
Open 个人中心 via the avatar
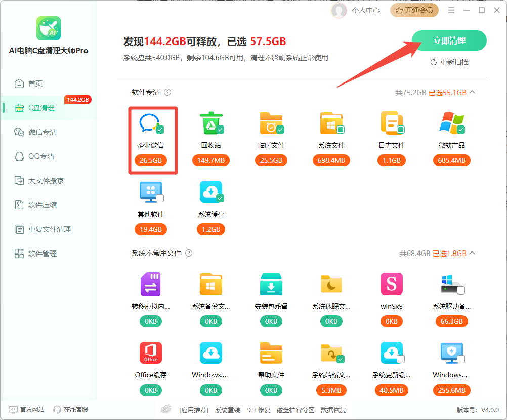click(x=356, y=11)
